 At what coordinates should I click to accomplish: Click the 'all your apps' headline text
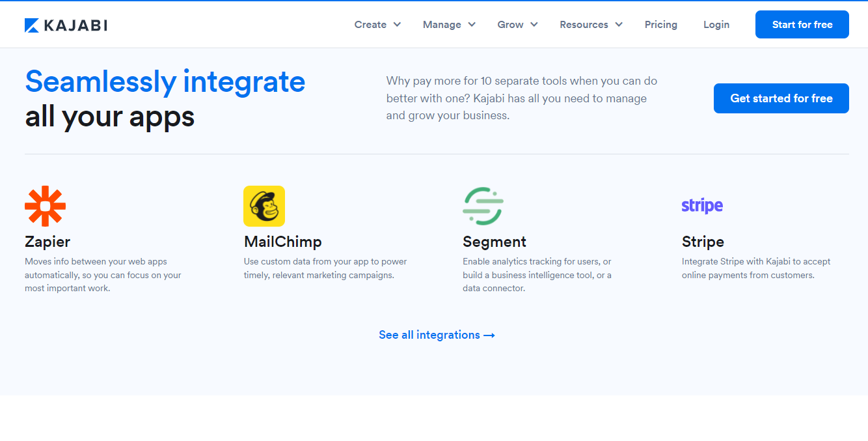110,117
